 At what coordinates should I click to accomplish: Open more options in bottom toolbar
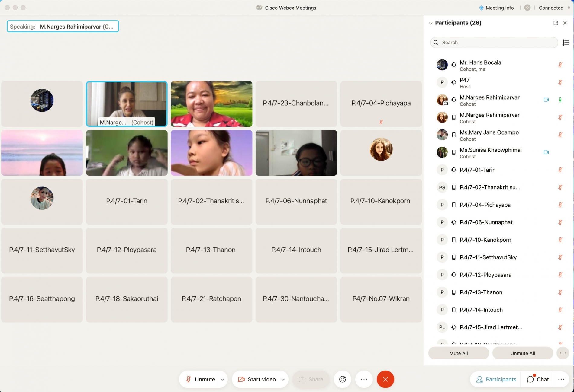click(364, 379)
